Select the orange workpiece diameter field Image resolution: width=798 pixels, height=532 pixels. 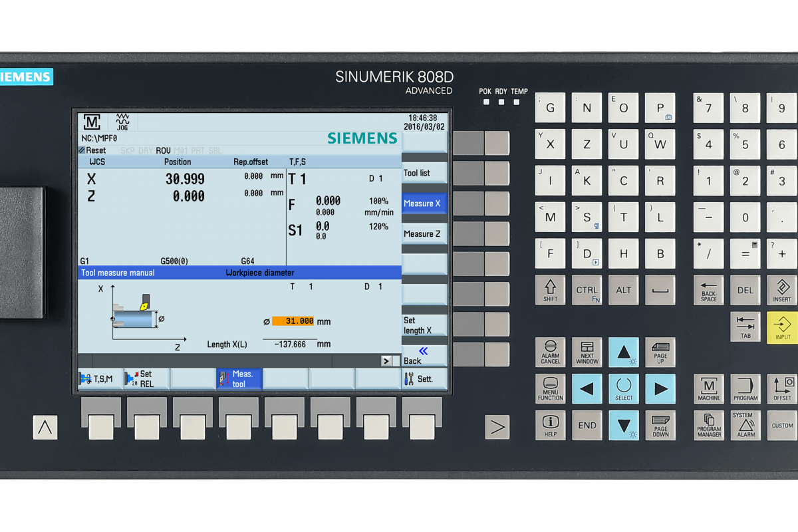point(293,321)
